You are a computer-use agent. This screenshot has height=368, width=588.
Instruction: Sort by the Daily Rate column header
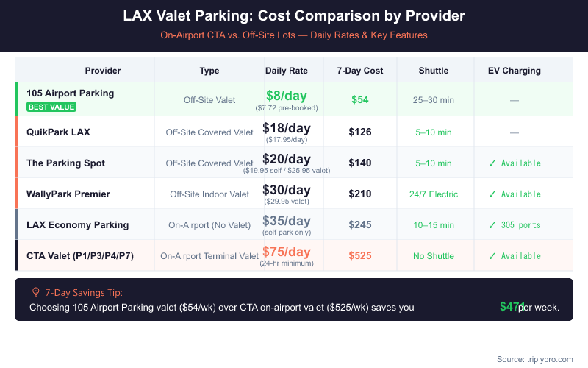pyautogui.click(x=287, y=71)
